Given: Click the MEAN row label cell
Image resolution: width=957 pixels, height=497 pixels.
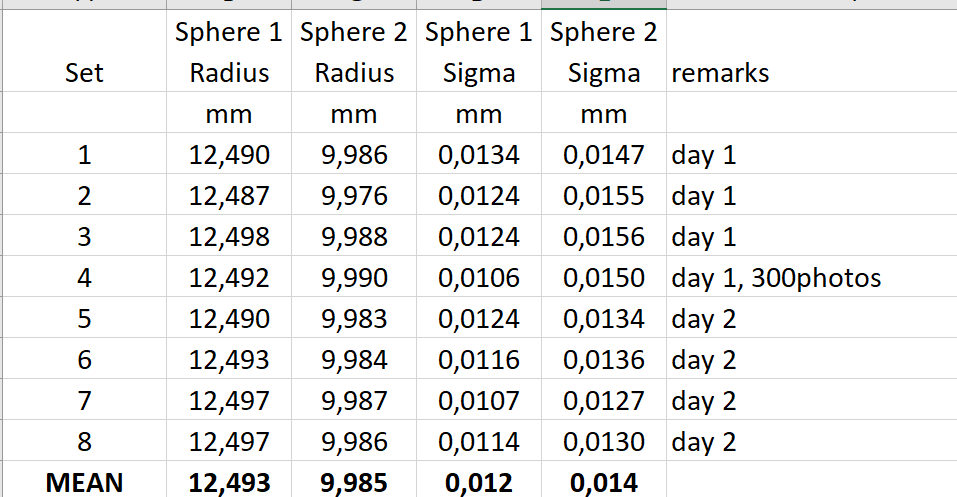Looking at the screenshot, I should tap(84, 483).
